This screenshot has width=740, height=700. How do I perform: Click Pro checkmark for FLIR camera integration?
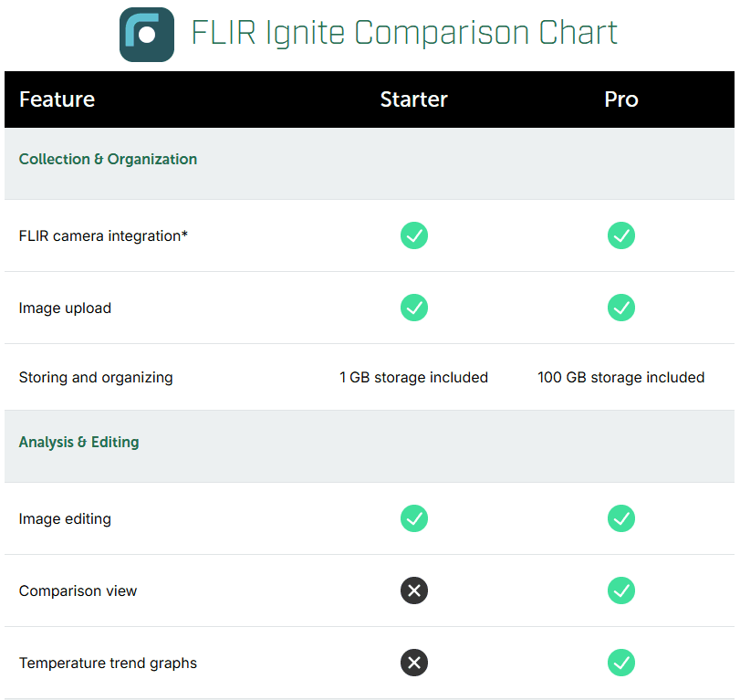tap(621, 235)
